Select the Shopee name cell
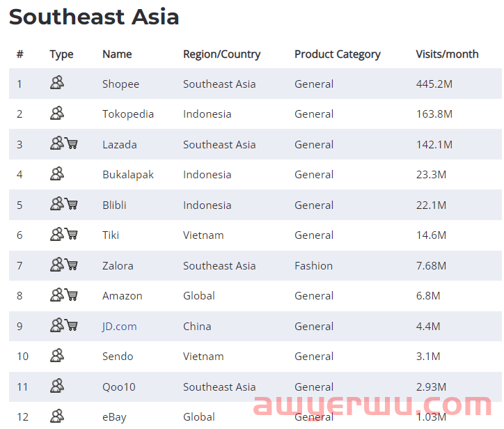 click(121, 84)
